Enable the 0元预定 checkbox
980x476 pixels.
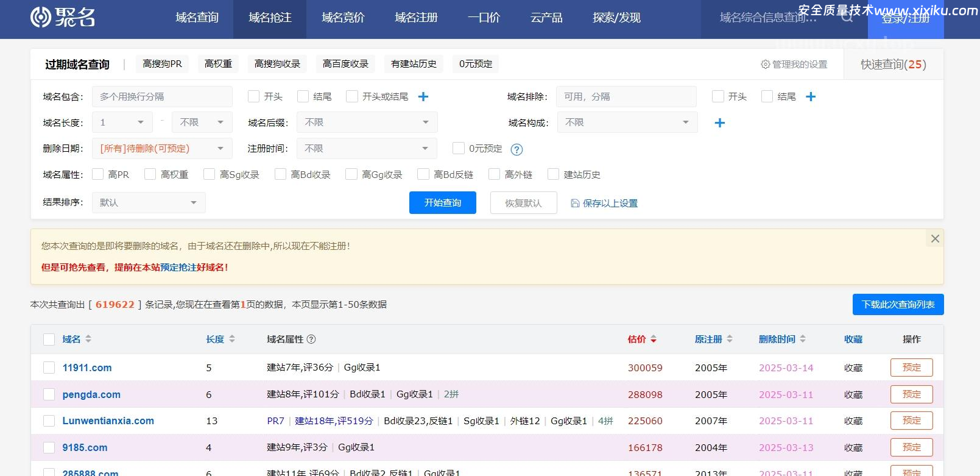[x=459, y=148]
